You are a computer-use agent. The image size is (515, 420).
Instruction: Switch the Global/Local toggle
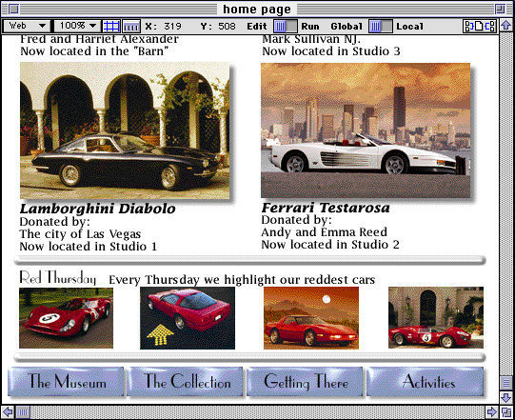click(x=381, y=27)
